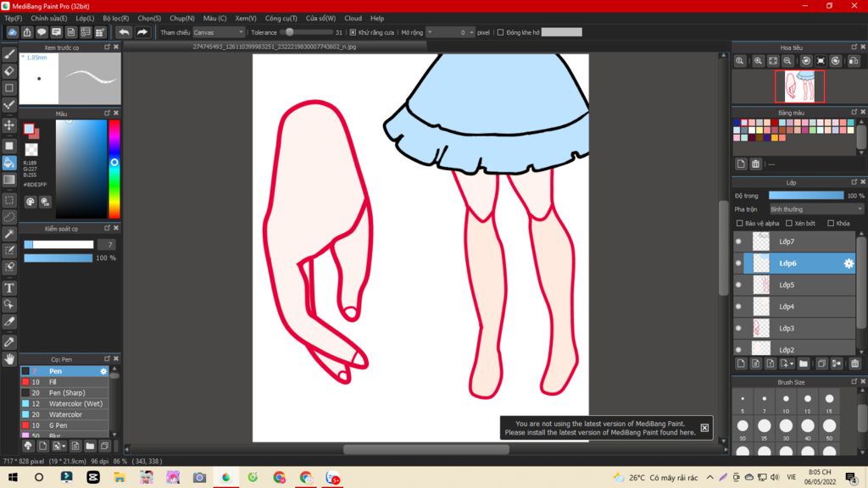The width and height of the screenshot is (868, 488).
Task: Open the Mở rộng pixel value dropdown
Action: pyautogui.click(x=451, y=33)
